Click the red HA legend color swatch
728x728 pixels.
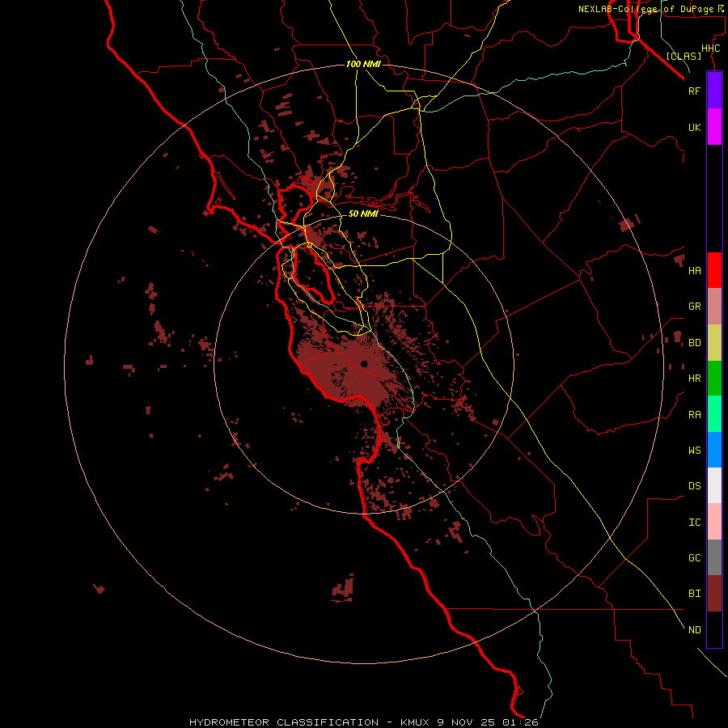pos(714,270)
